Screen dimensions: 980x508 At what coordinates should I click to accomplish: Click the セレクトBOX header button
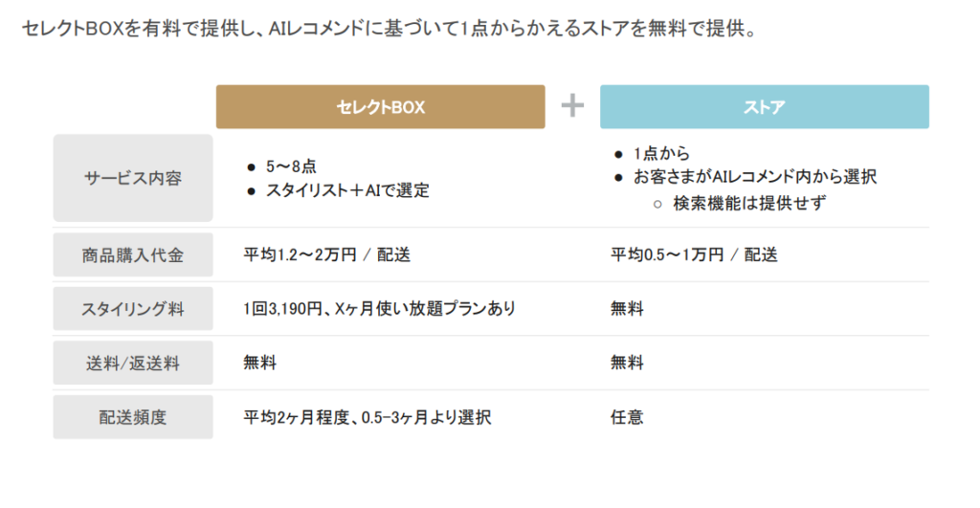[380, 107]
